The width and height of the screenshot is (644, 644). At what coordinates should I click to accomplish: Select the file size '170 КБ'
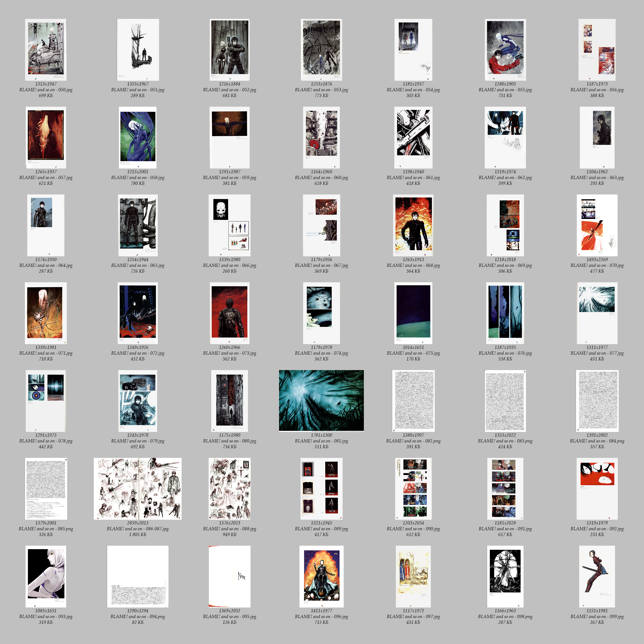(x=413, y=359)
